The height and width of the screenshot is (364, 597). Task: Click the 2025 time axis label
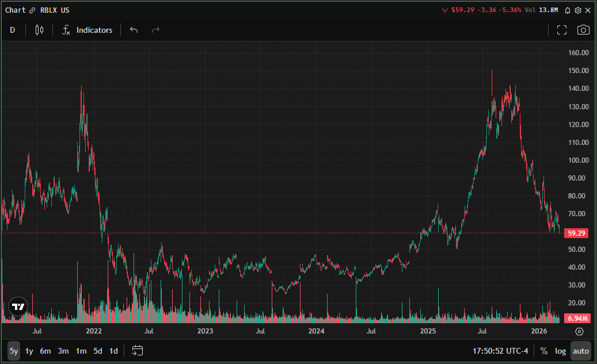coord(428,331)
